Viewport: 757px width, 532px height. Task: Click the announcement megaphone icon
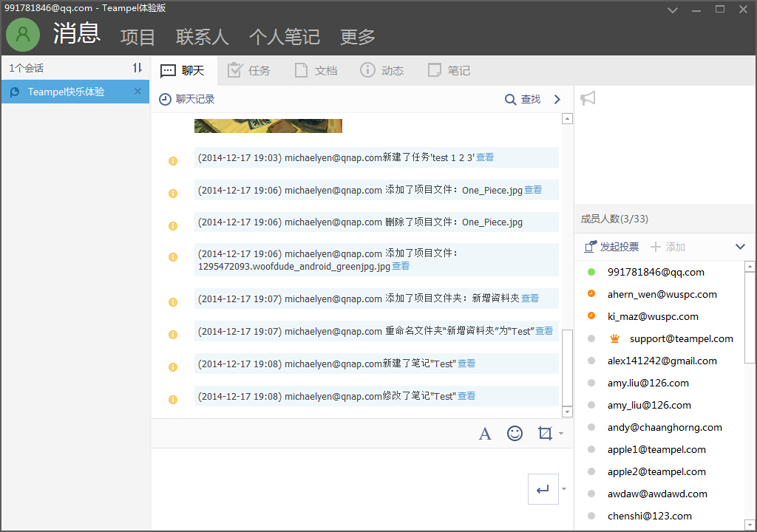pos(588,98)
